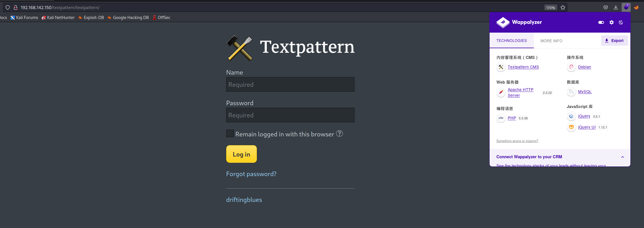Open the Firefox downloads icon
The width and height of the screenshot is (644, 228).
pos(616,7)
